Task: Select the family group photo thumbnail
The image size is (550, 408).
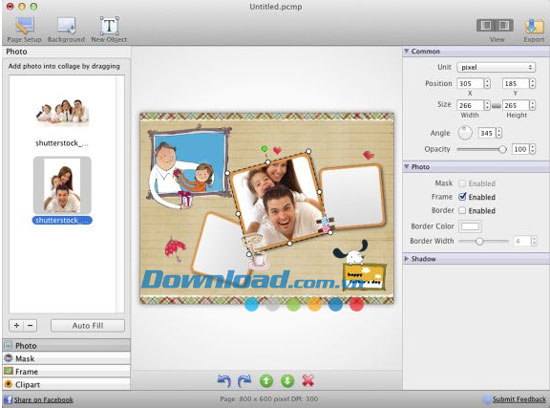Action: click(x=62, y=112)
